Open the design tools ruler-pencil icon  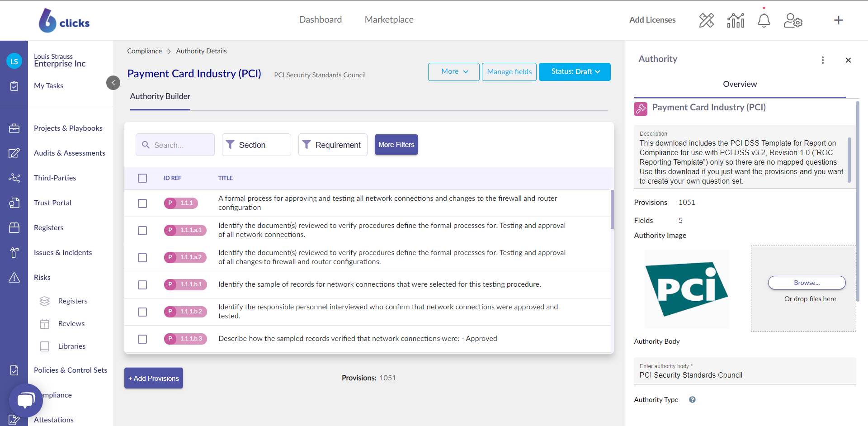click(706, 20)
